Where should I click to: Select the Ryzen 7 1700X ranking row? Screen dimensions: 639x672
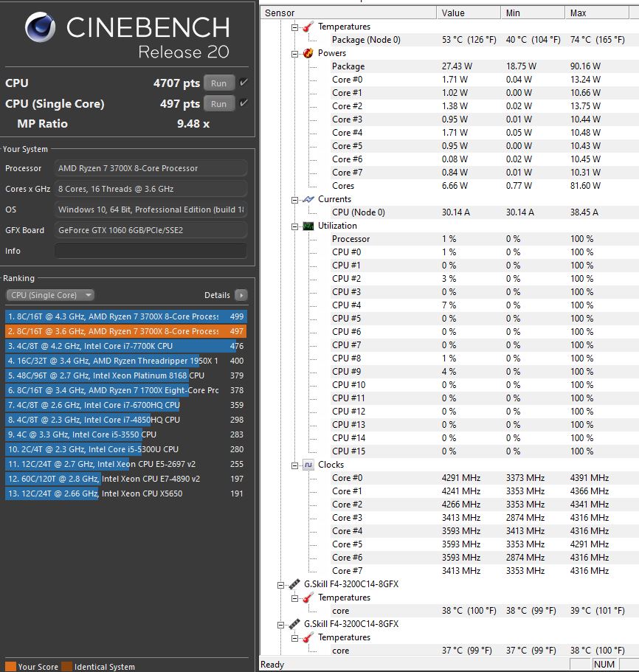point(126,390)
